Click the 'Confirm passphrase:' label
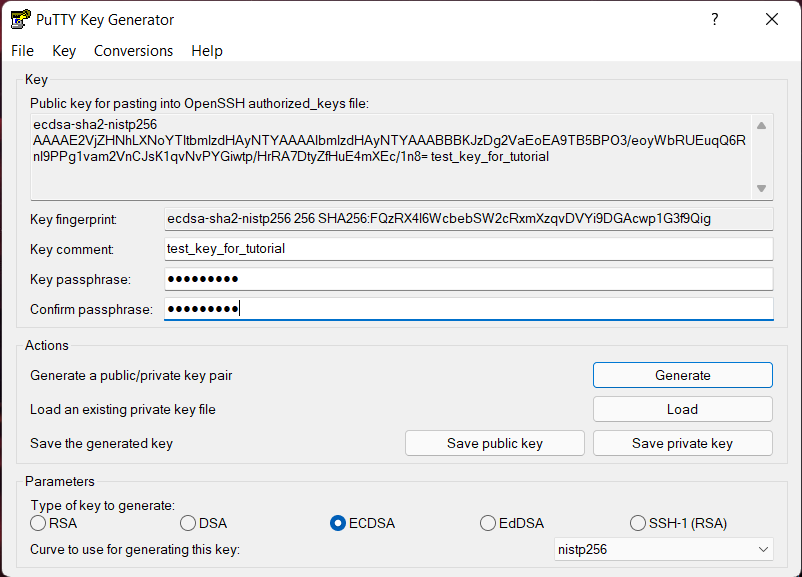802x577 pixels. (92, 309)
